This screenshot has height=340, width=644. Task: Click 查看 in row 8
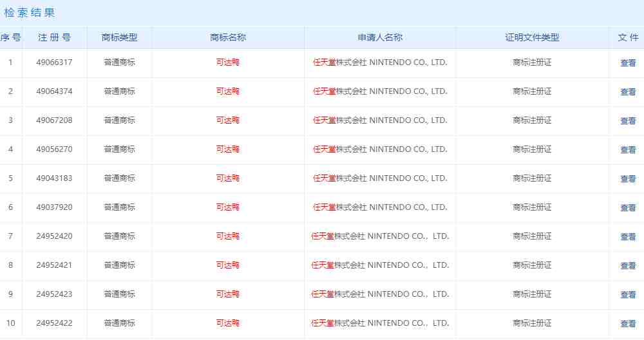click(x=628, y=266)
